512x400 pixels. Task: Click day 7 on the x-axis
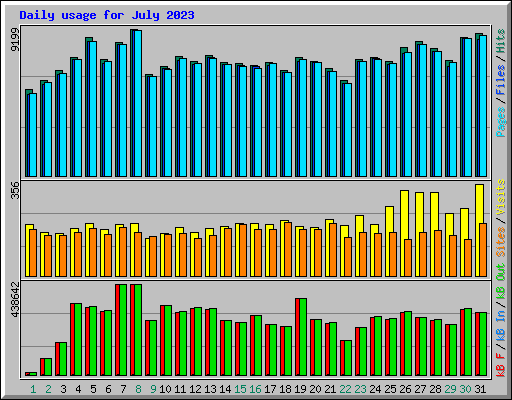coord(123,389)
